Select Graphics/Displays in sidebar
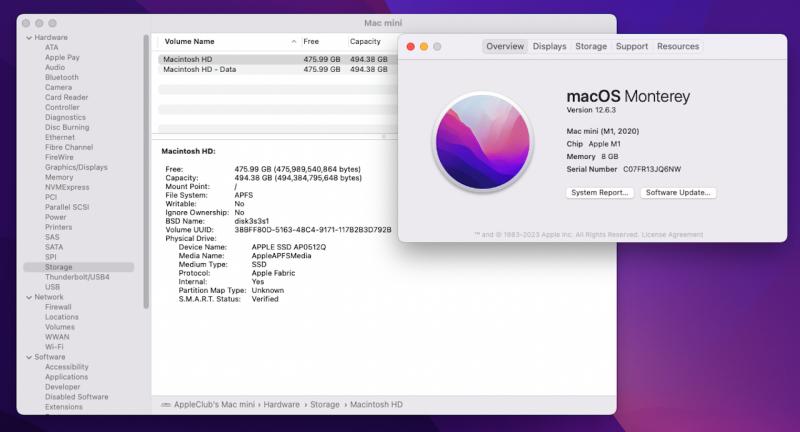The image size is (800, 432). (x=76, y=167)
